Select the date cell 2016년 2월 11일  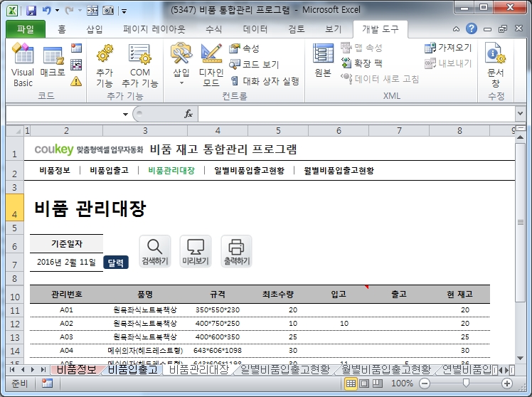point(66,262)
